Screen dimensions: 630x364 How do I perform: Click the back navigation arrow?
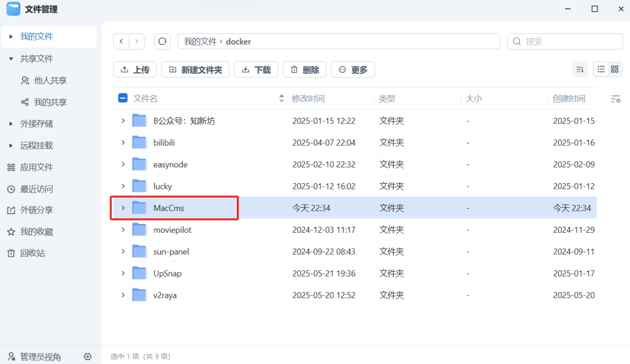tap(121, 41)
